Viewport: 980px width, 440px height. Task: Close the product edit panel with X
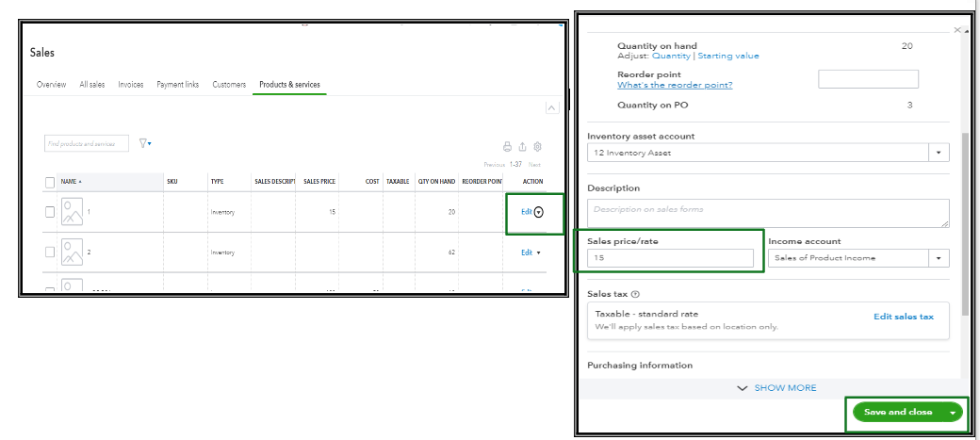tap(956, 30)
